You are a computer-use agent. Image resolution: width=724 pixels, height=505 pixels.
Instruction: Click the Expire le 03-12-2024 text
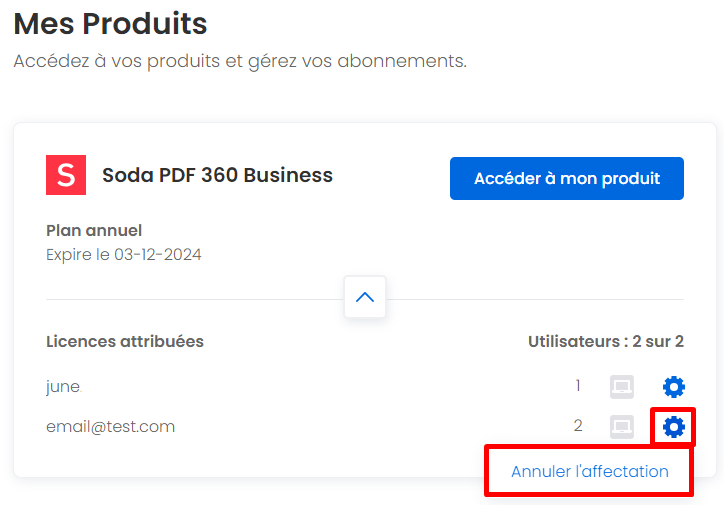coord(124,255)
